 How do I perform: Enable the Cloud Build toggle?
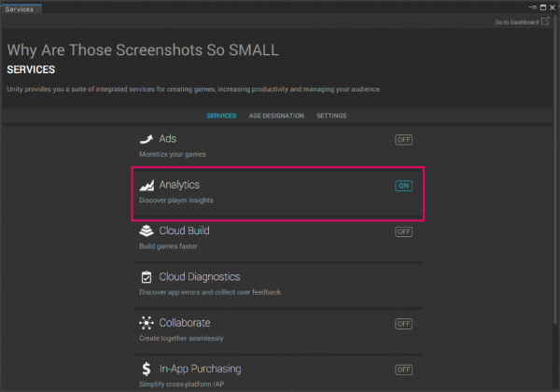point(403,231)
